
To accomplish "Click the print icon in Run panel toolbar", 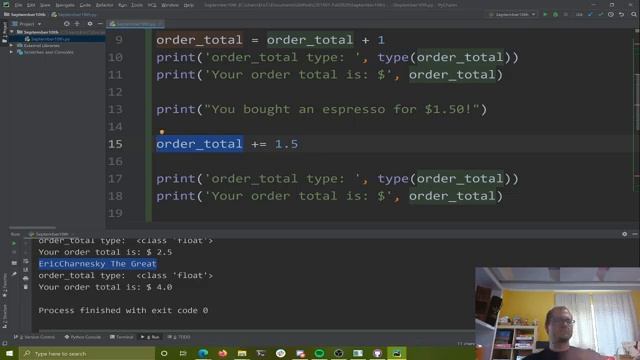I will (26, 278).
